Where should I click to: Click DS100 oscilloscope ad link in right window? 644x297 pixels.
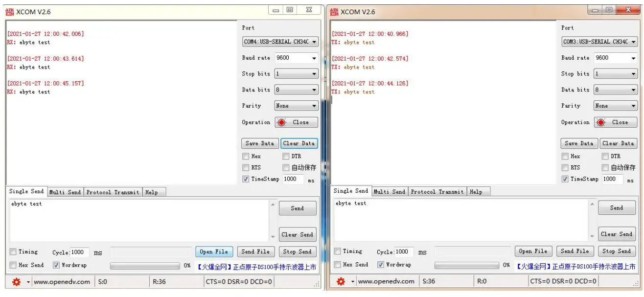point(576,267)
